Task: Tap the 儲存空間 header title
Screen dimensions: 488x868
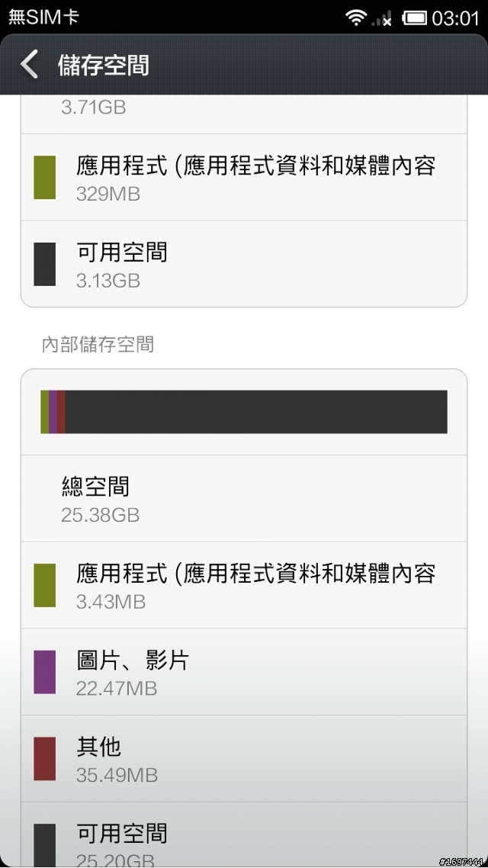Action: [103, 65]
